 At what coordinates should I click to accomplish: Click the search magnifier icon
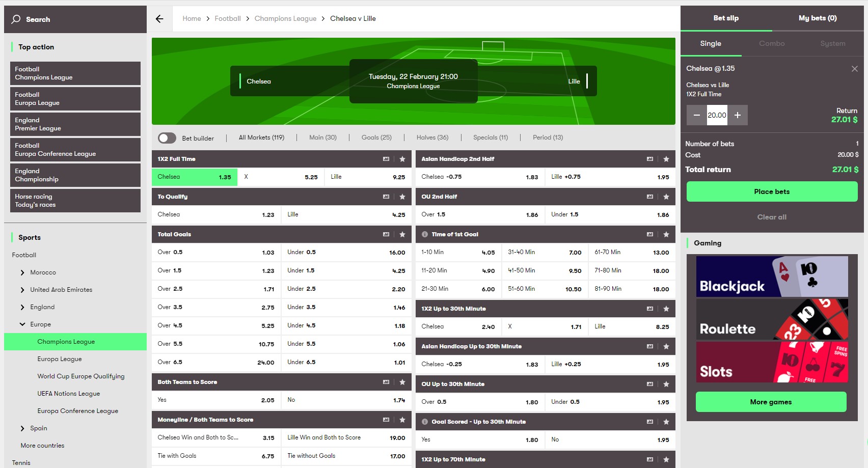[x=16, y=19]
